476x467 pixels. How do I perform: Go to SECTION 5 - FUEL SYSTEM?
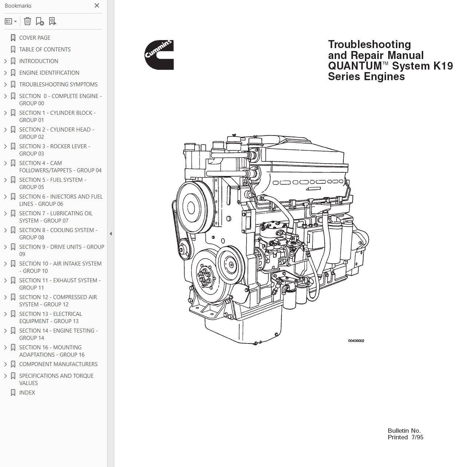coord(53,184)
